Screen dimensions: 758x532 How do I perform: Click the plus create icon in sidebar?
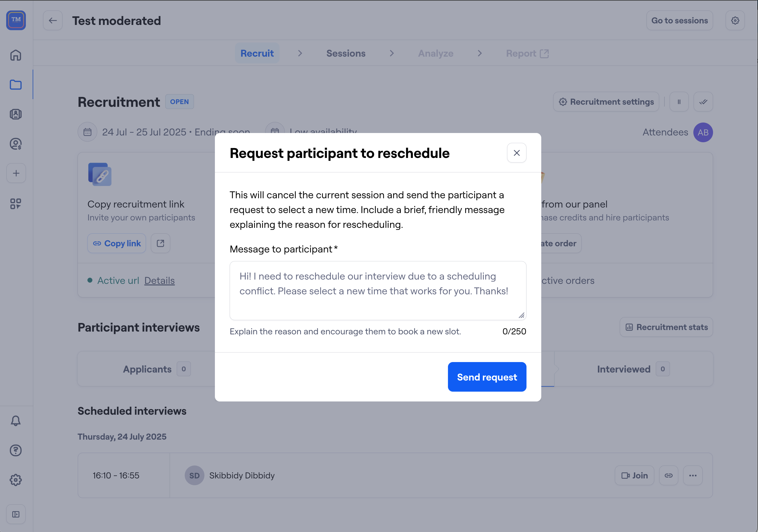point(16,173)
